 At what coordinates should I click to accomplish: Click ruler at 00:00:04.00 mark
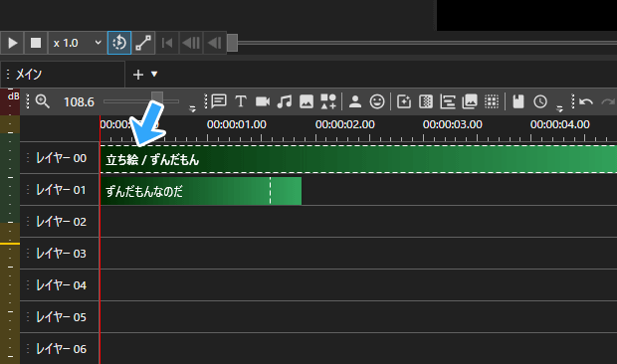(559, 124)
